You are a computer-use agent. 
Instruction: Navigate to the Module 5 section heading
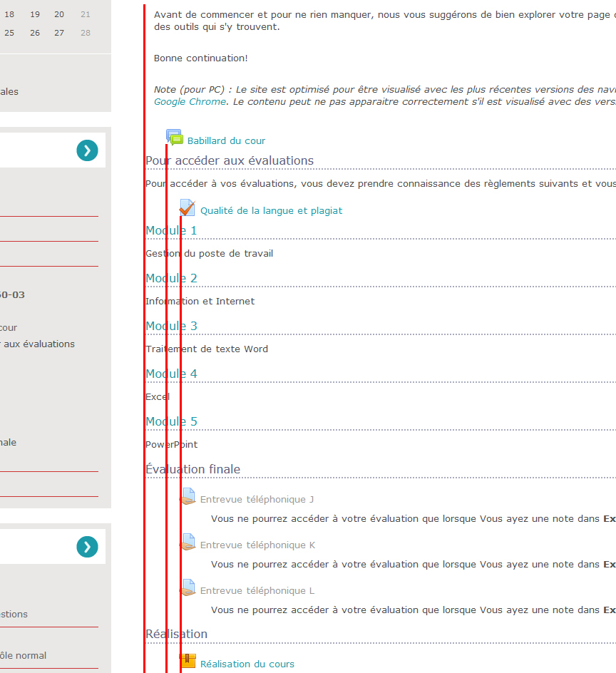coord(171,421)
